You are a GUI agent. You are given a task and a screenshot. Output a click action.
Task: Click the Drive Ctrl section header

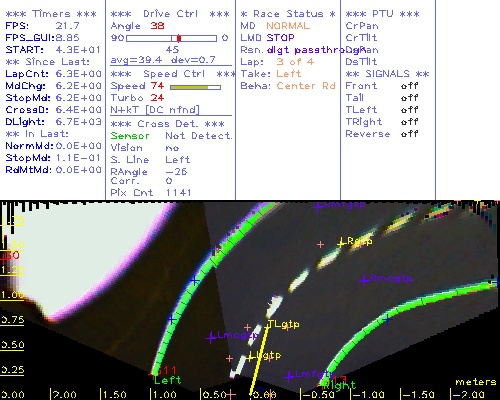(x=170, y=14)
